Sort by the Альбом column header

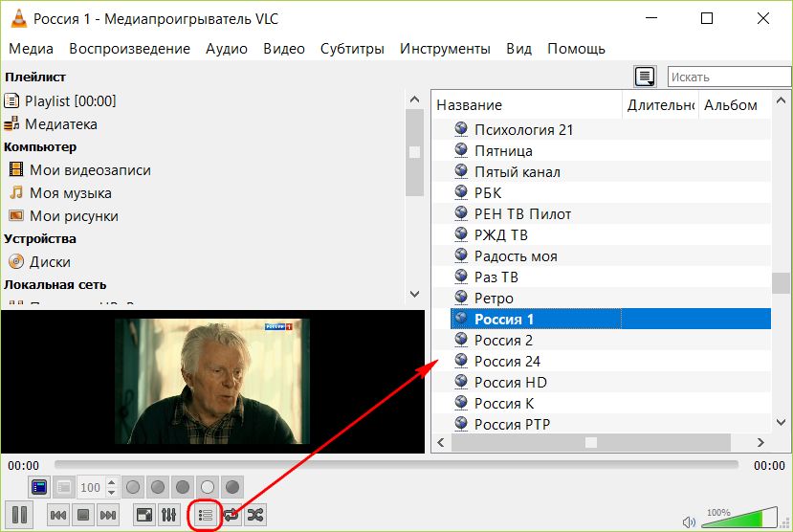point(735,104)
